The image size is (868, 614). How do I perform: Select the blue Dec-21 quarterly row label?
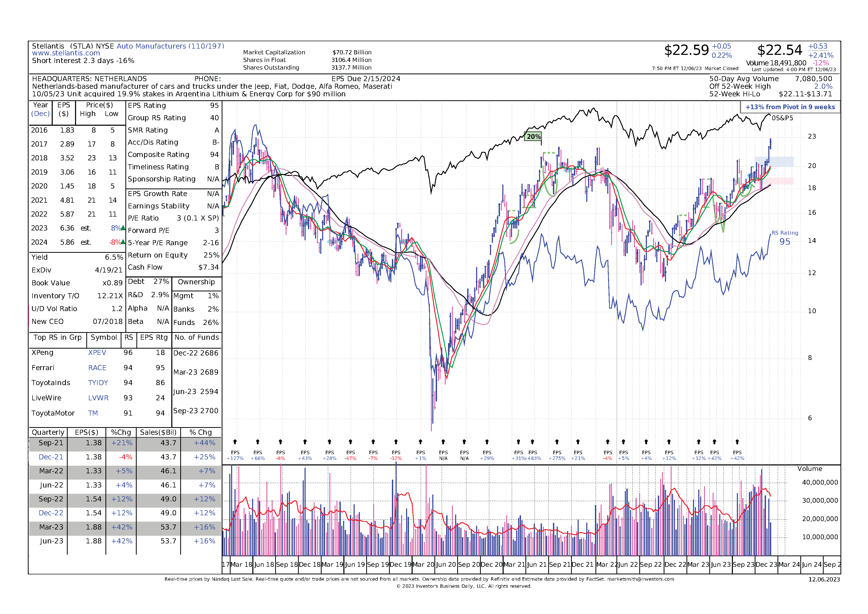[x=51, y=457]
